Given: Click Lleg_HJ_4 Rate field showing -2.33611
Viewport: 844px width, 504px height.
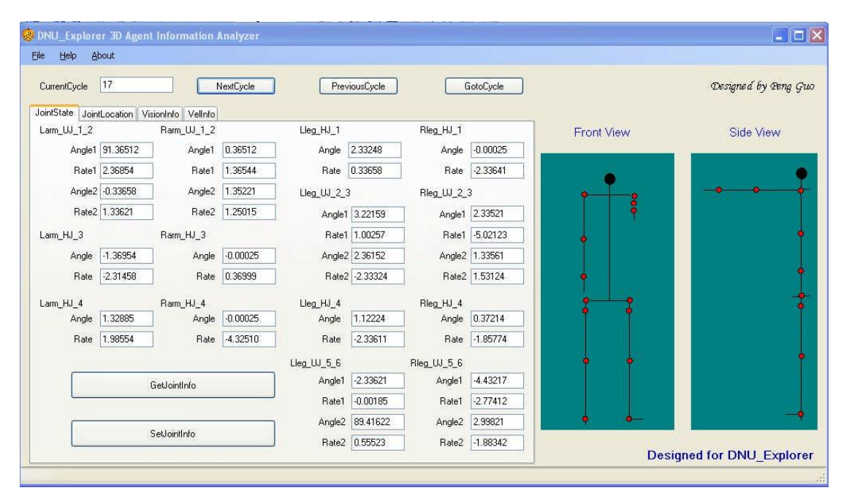Looking at the screenshot, I should 378,340.
